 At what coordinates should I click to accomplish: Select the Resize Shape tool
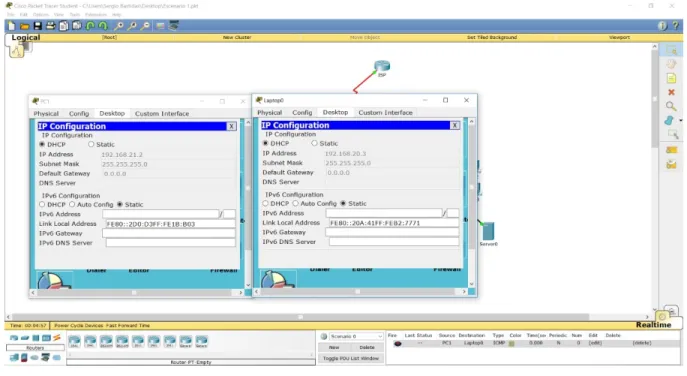(673, 135)
